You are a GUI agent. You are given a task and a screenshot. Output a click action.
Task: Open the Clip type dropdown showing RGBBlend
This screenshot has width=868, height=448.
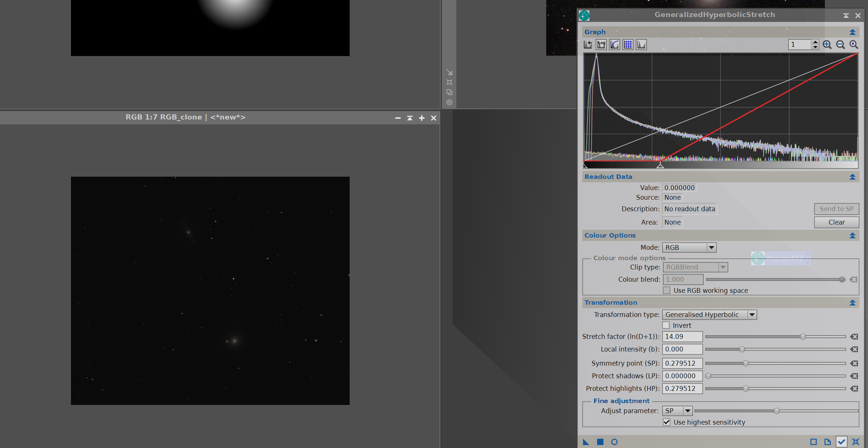coord(695,267)
